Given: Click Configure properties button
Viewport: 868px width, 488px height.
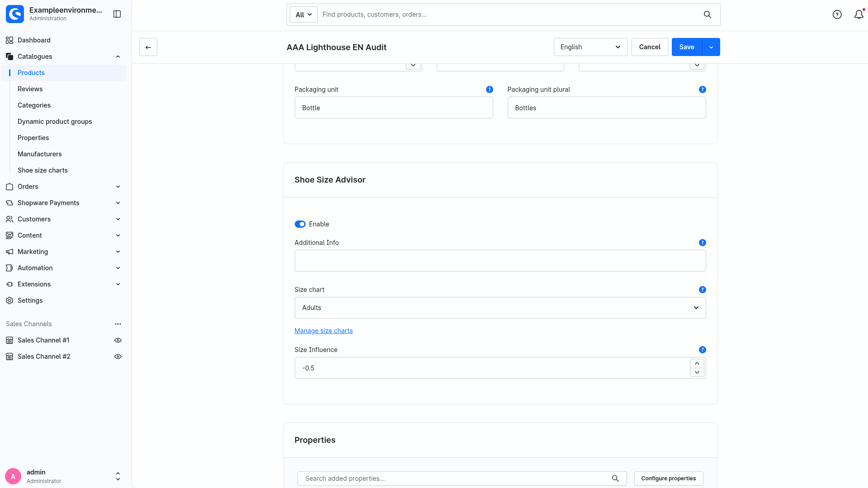Looking at the screenshot, I should tap(669, 479).
